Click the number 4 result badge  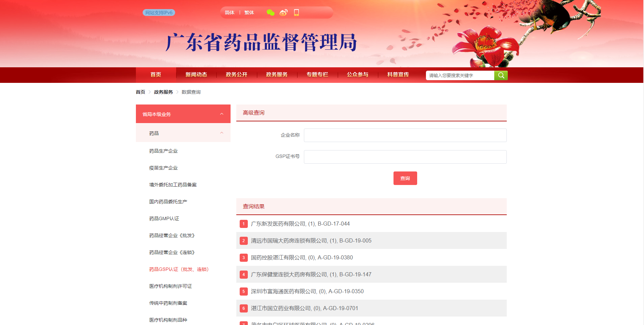[243, 275]
